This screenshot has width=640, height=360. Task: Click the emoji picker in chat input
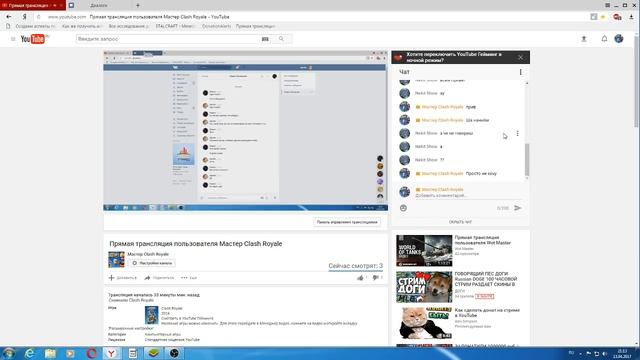click(x=403, y=208)
